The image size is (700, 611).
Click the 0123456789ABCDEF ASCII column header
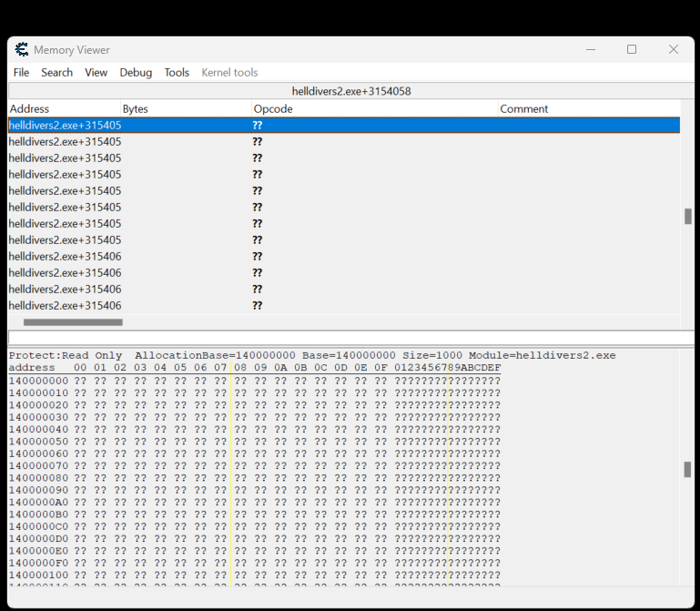pos(447,368)
